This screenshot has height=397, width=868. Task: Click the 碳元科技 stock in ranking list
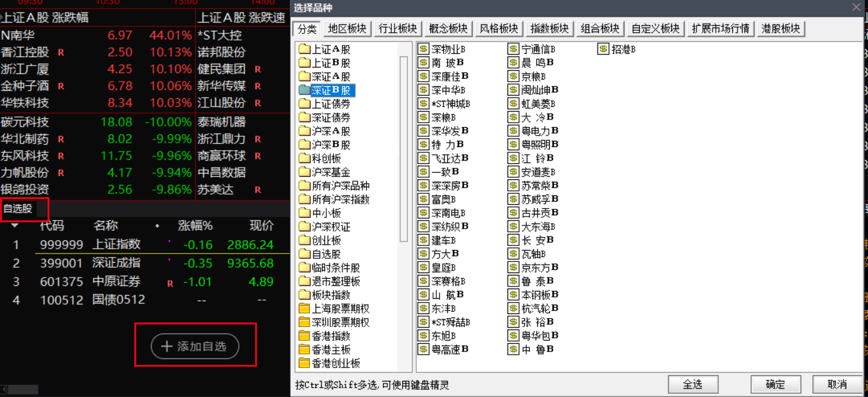(25, 122)
